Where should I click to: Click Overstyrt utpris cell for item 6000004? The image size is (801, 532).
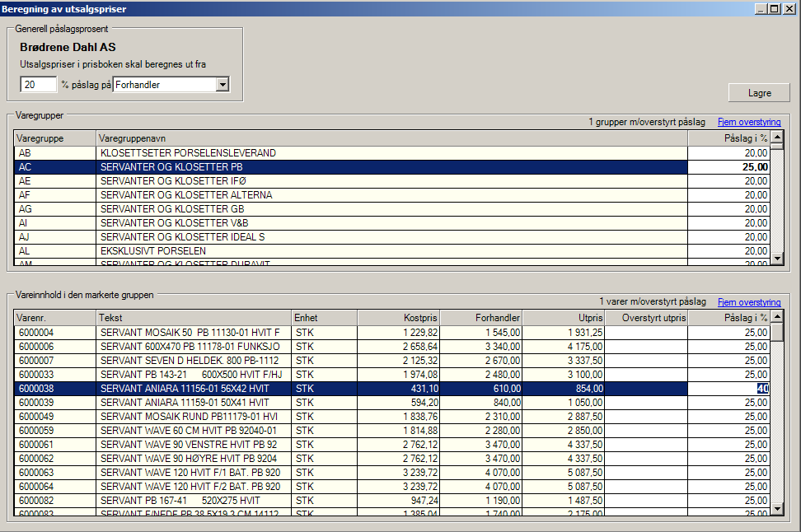(646, 333)
